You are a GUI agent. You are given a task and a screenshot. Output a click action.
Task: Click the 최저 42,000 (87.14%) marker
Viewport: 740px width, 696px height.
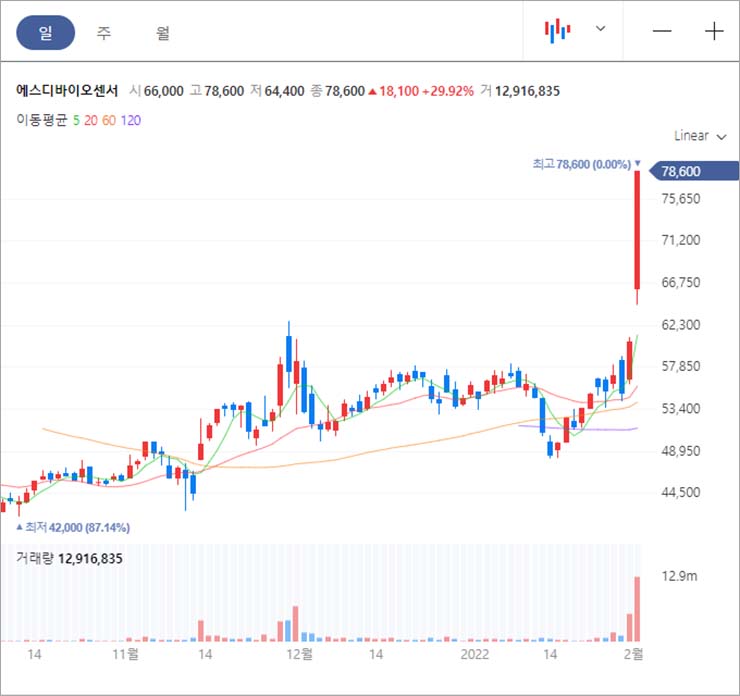[x=73, y=527]
